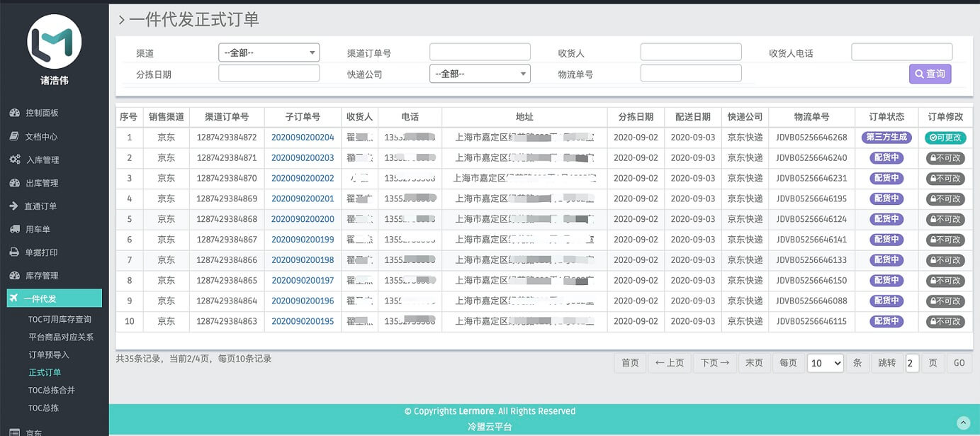Open 订单预导入 submenu item
Image resolution: width=980 pixels, height=436 pixels.
click(x=49, y=354)
